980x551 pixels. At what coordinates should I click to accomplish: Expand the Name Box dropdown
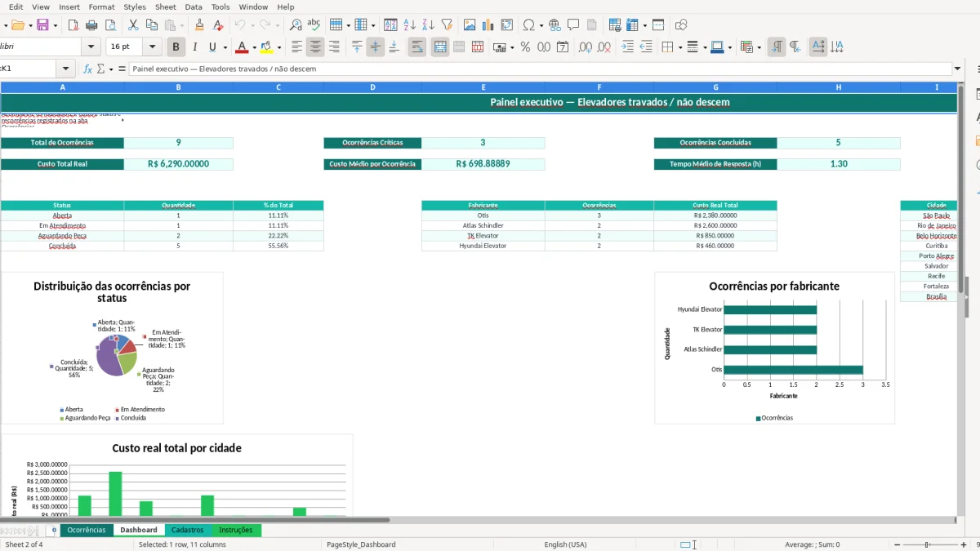point(65,69)
